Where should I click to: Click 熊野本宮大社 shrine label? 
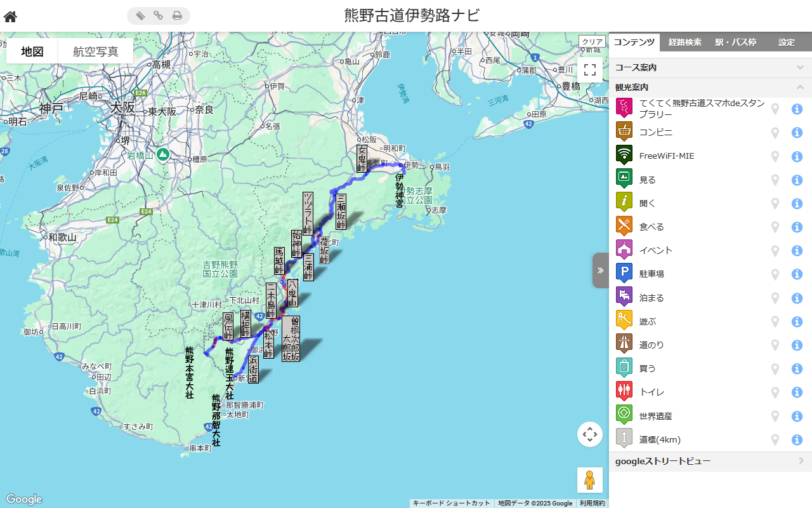tap(189, 372)
